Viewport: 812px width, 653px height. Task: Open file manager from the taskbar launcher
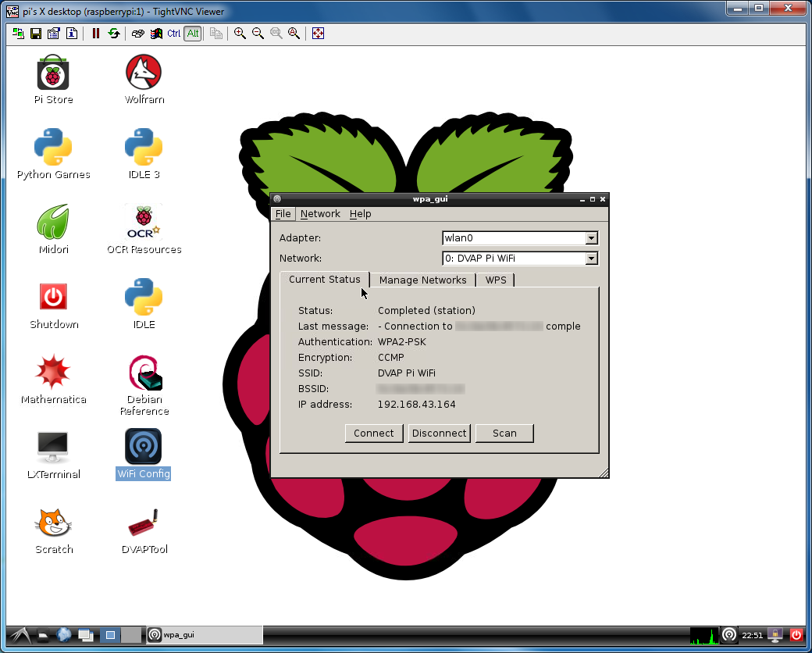[x=44, y=635]
